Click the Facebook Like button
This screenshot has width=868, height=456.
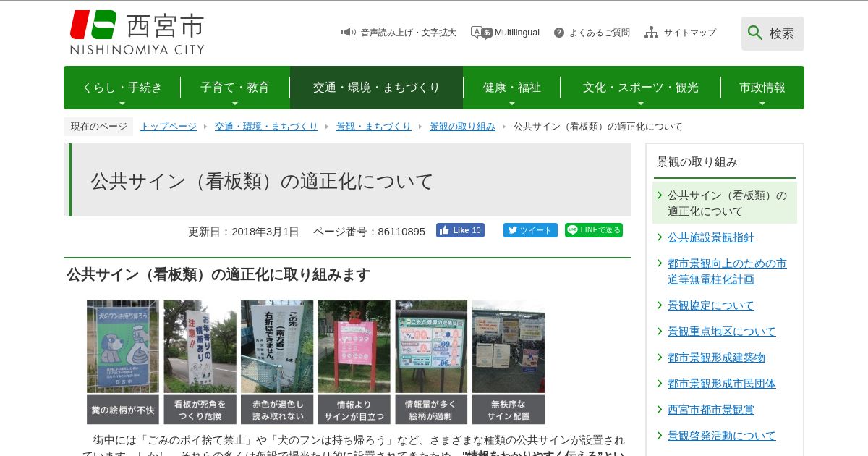[x=460, y=230]
